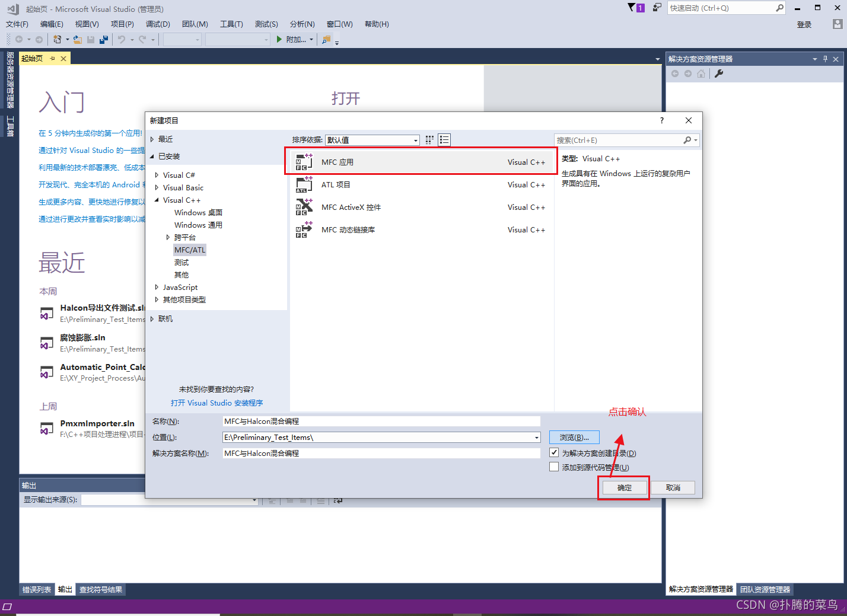Switch to the 查找符号结果 tab

(x=101, y=589)
